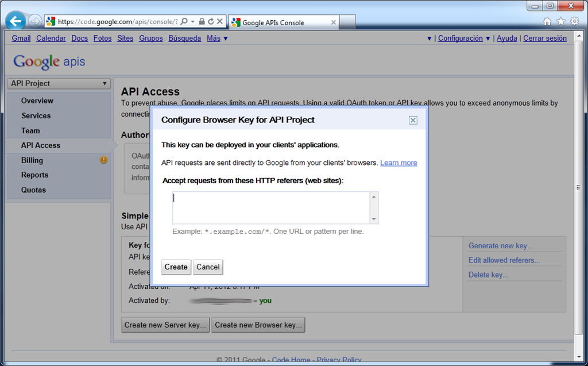The height and width of the screenshot is (366, 588).
Task: Click the Refresh icon in address bar
Action: (211, 21)
